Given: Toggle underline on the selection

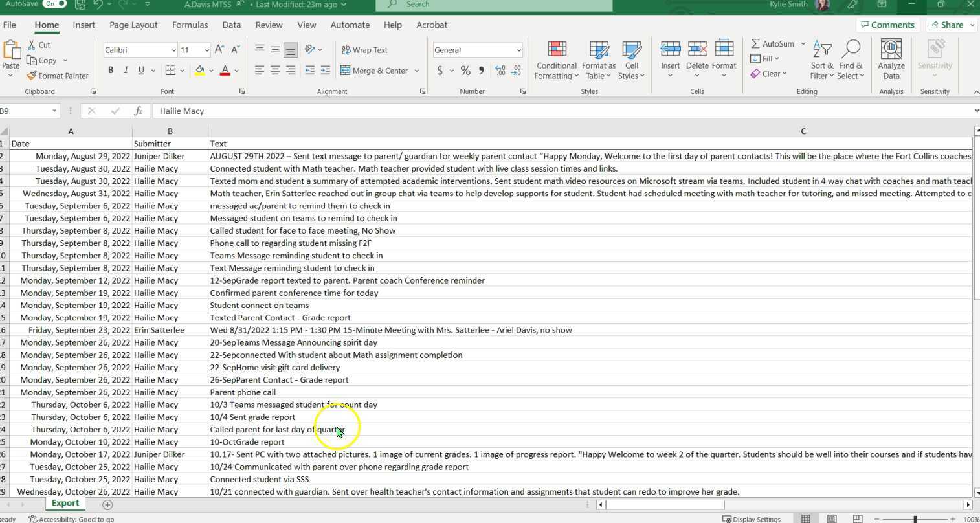Looking at the screenshot, I should (140, 70).
